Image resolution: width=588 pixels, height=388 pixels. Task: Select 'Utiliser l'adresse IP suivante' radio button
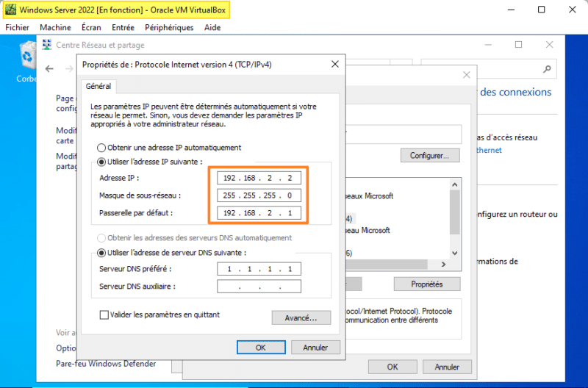(101, 162)
